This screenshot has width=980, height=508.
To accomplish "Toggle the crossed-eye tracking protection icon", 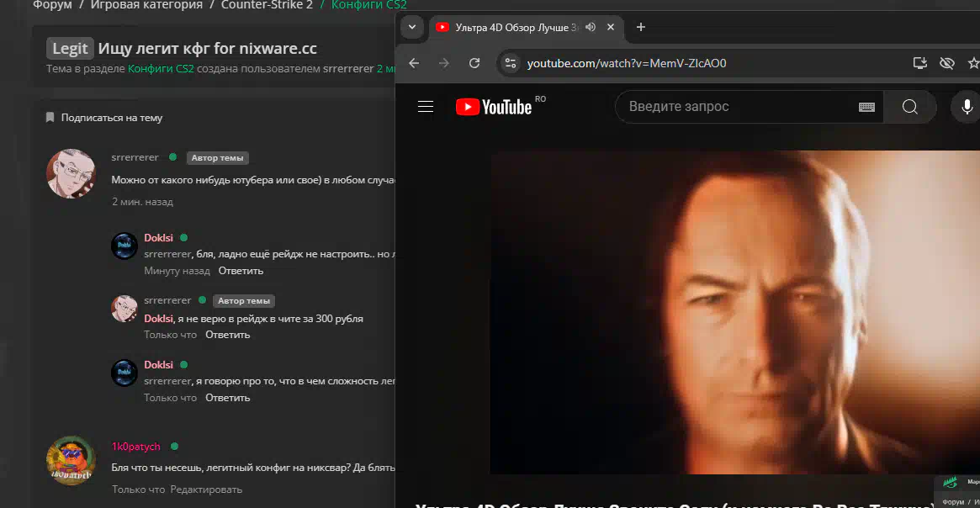I will tap(947, 63).
